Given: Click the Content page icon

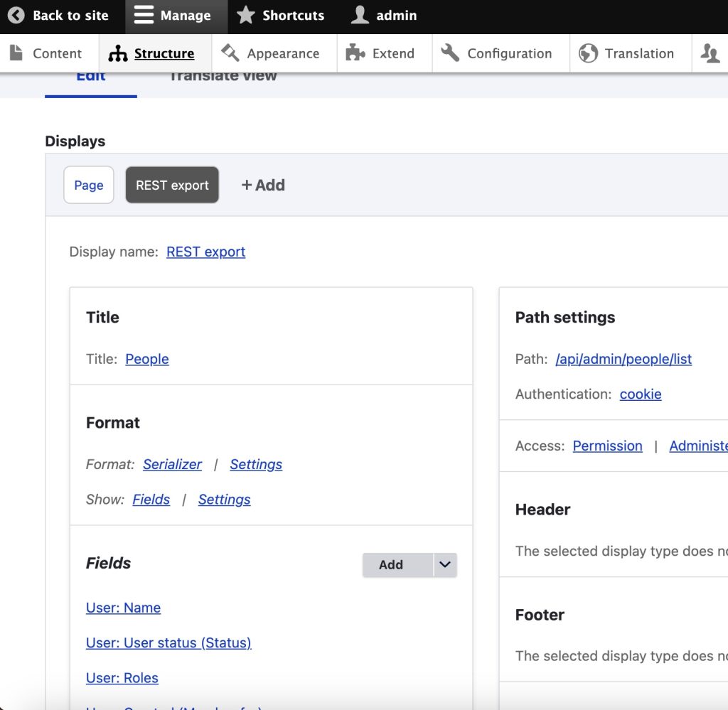Looking at the screenshot, I should [16, 53].
